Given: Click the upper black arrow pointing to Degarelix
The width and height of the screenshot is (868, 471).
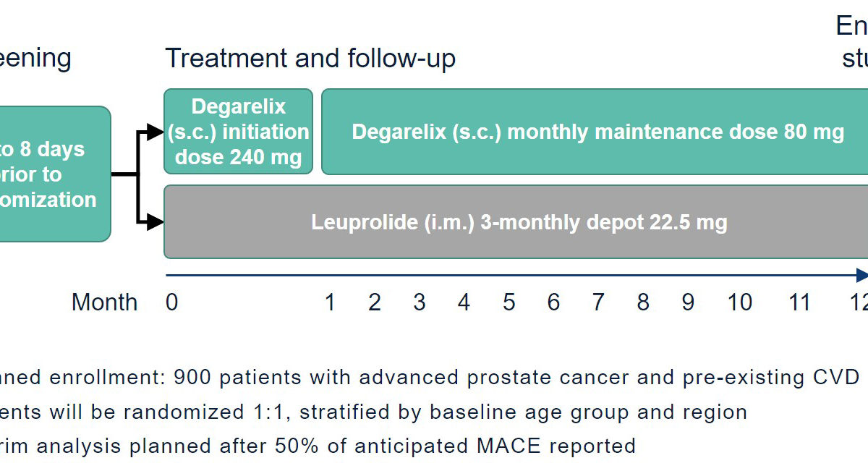Looking at the screenshot, I should click(x=155, y=132).
